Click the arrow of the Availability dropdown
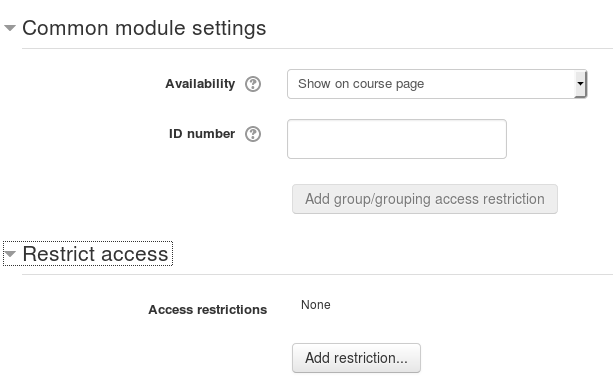The height and width of the screenshot is (384, 613). pos(581,84)
